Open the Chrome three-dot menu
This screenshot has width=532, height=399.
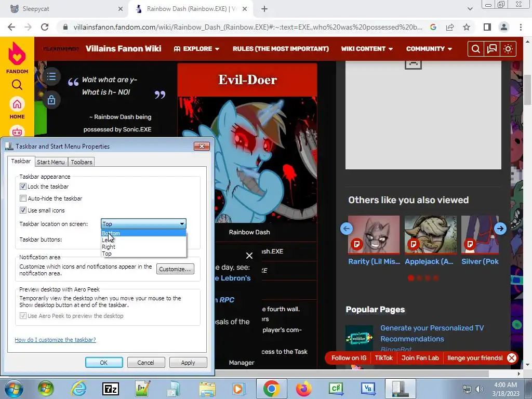coord(521,27)
